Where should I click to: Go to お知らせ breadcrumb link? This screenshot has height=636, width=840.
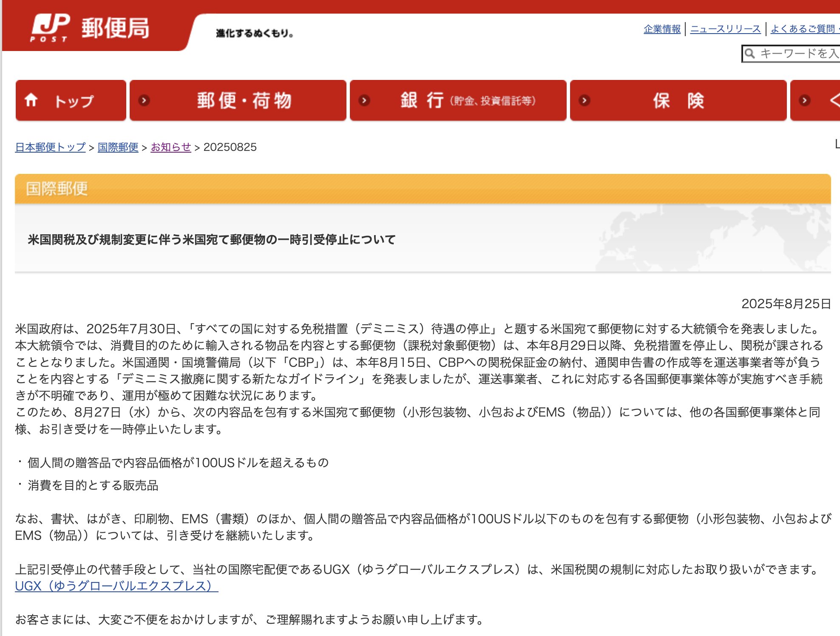click(171, 147)
